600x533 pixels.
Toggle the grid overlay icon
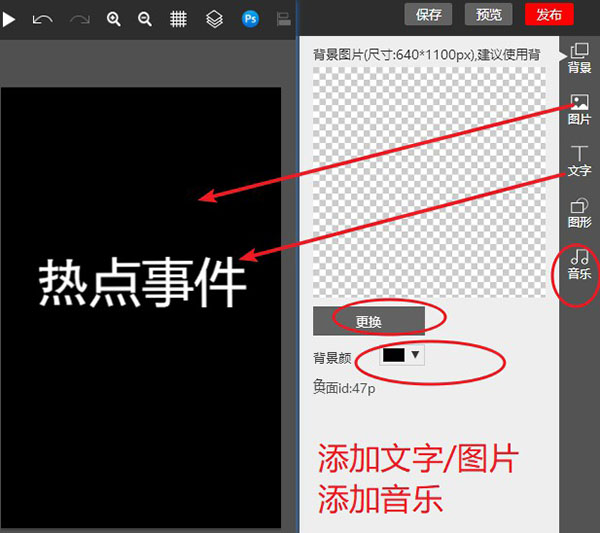178,19
